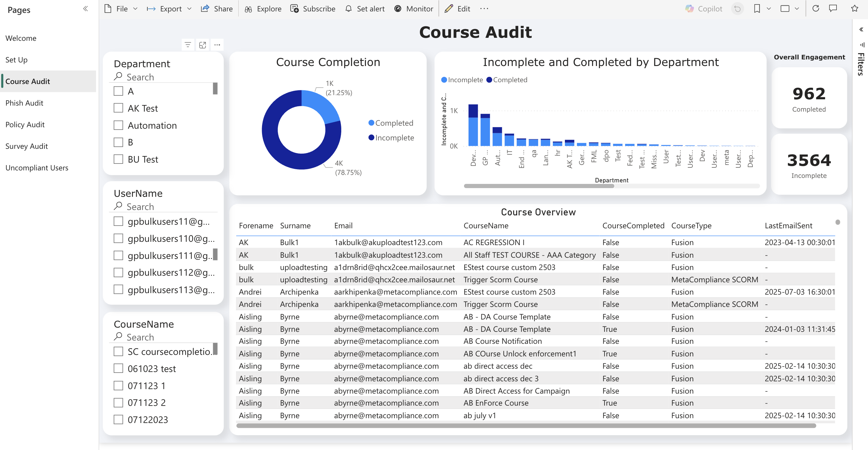Click the Completed legend swatch in donut chart

point(371,123)
